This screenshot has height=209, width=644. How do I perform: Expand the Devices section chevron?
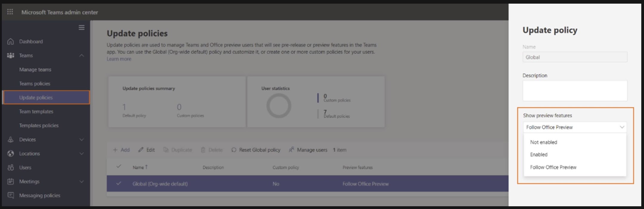point(81,140)
